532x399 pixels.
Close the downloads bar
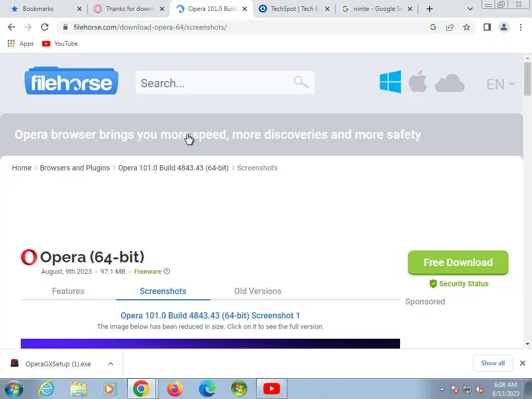(523, 363)
